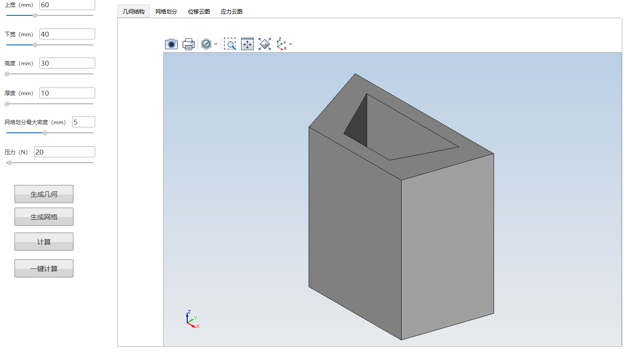Click the 网络划分最大密度（mm） label
This screenshot has height=364, width=630.
tap(35, 122)
